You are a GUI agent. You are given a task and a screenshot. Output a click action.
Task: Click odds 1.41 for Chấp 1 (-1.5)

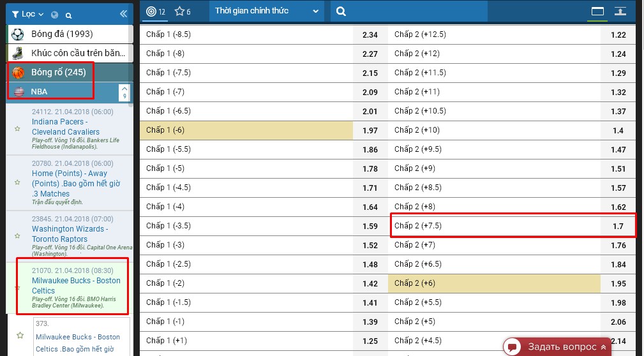[x=370, y=302]
